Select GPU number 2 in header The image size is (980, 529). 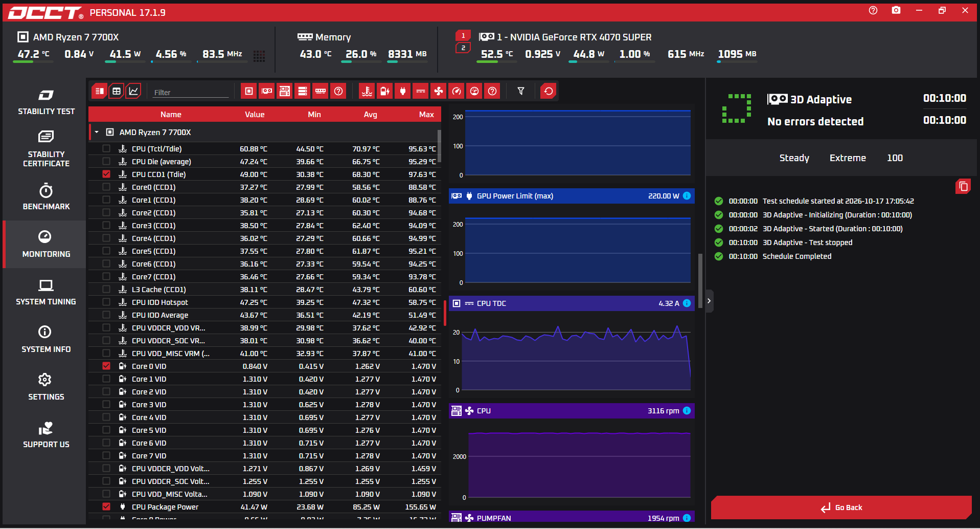coord(463,48)
